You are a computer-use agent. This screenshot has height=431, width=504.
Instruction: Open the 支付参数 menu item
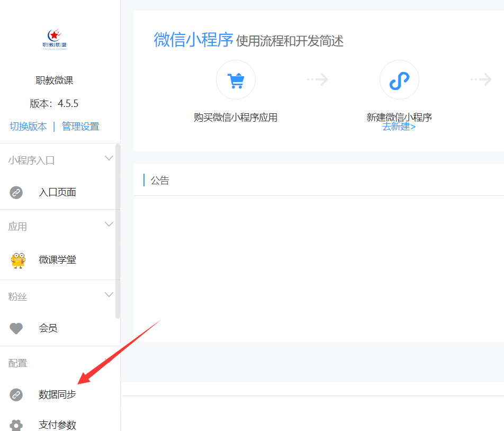58,425
